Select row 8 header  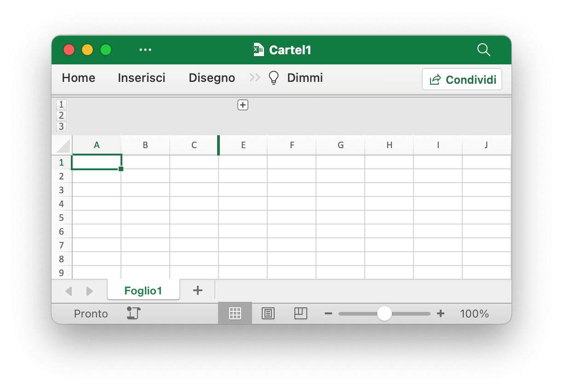coord(62,259)
